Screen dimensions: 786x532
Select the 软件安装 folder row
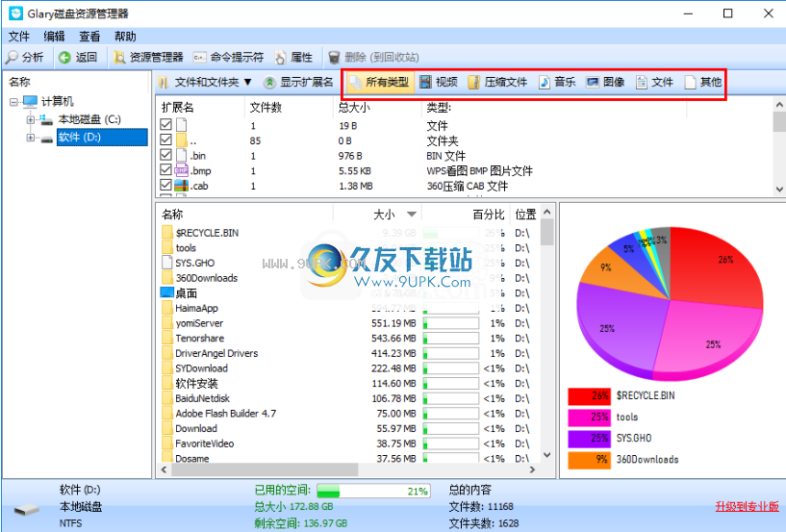[x=348, y=383]
